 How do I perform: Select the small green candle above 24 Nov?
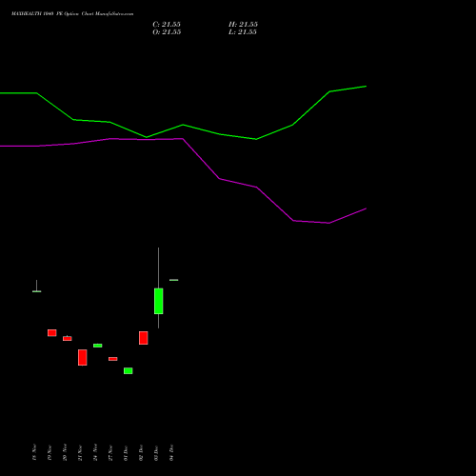tap(98, 346)
